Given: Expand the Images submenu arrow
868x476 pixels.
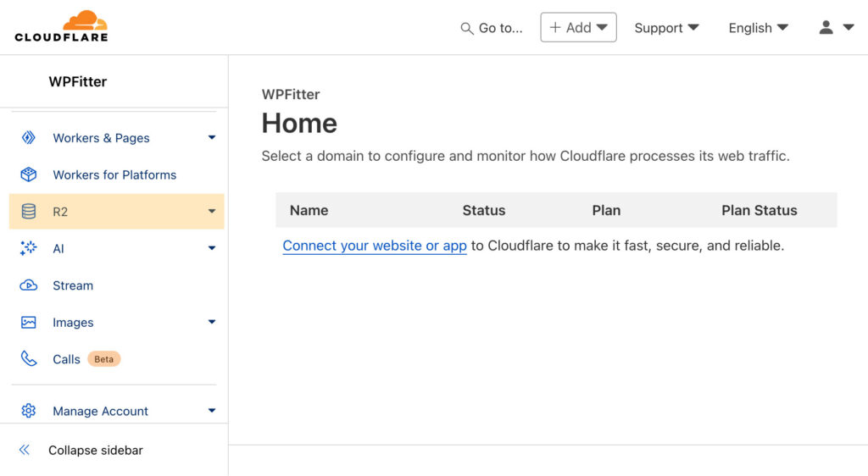Looking at the screenshot, I should tap(212, 323).
